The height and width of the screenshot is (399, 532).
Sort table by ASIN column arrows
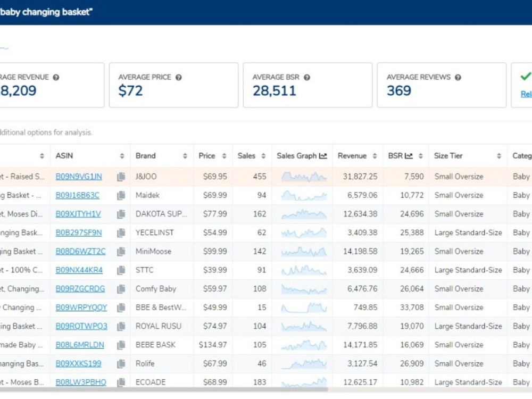[x=122, y=156]
